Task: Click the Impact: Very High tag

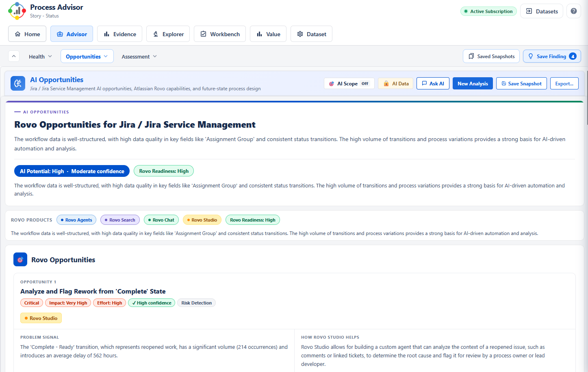Action: (x=68, y=303)
